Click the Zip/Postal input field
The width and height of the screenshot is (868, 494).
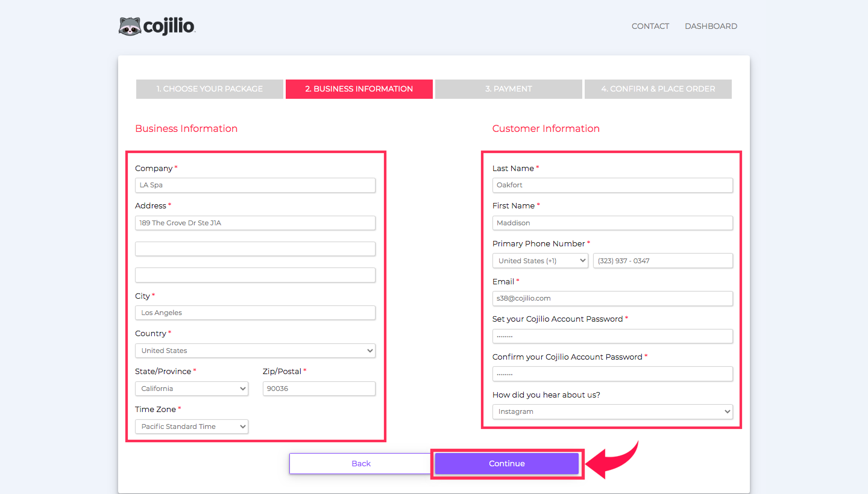pos(319,389)
